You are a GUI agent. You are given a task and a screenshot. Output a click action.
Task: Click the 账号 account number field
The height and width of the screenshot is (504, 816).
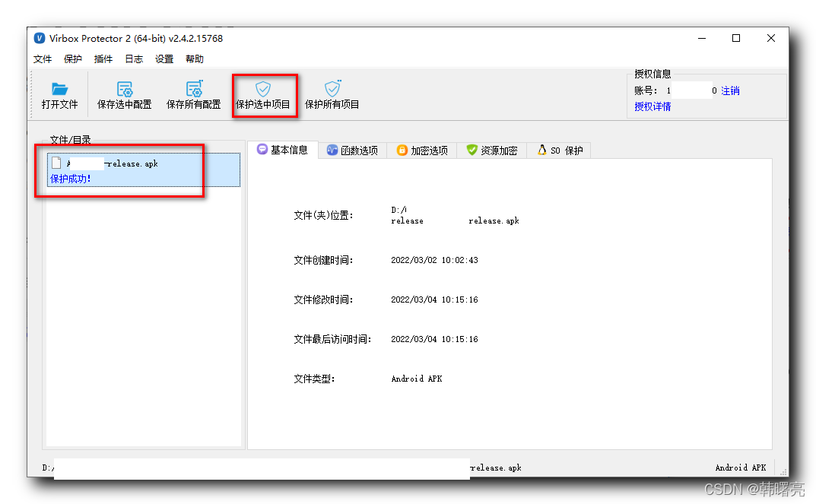tap(692, 90)
